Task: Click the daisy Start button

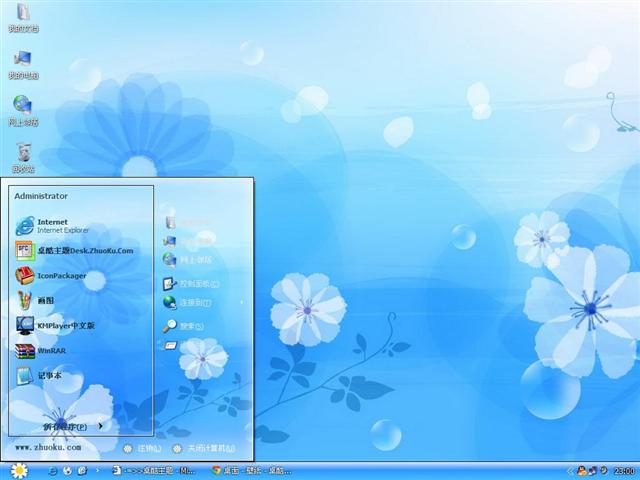Action: click(18, 471)
